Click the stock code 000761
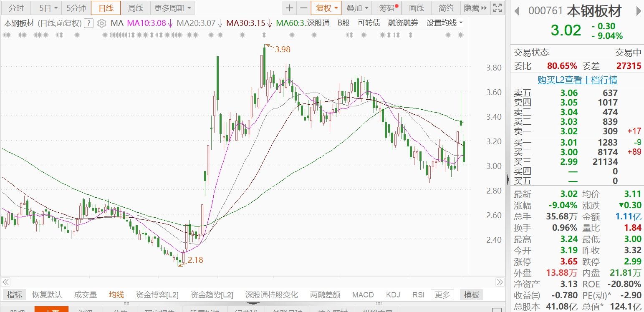This screenshot has height=312, width=644. point(546,11)
